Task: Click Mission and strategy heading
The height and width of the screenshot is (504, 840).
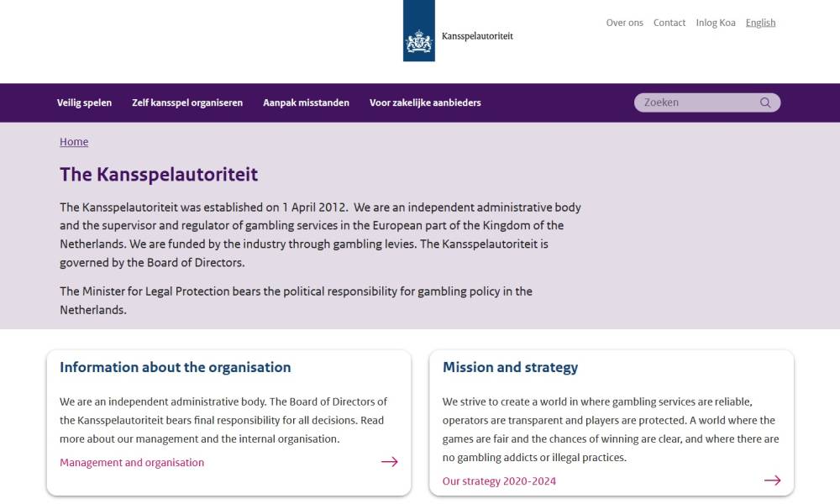Action: [510, 367]
